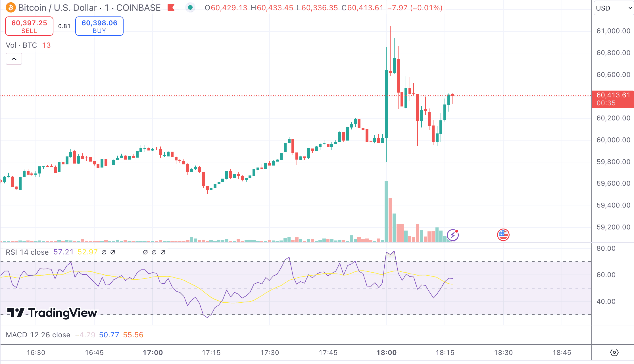This screenshot has width=634, height=364.
Task: Click the red flag icon beside COINBASE
Action: point(171,7)
